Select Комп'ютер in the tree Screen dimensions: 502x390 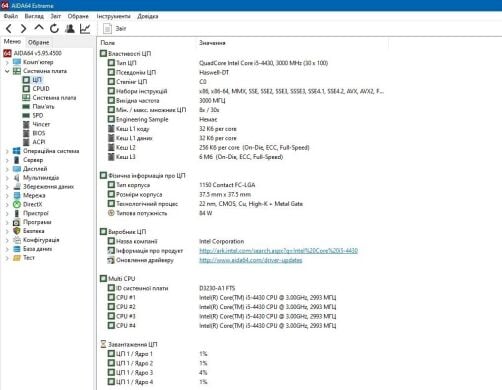click(33, 62)
